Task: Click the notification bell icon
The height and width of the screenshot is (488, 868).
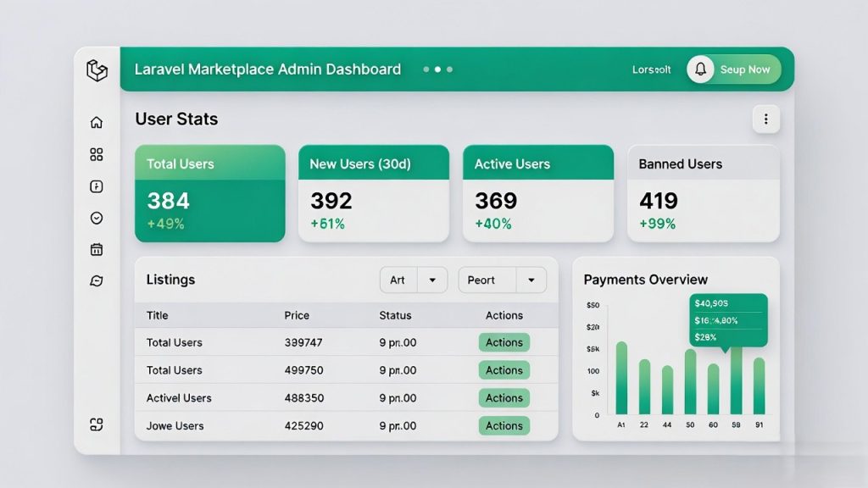Action: coord(700,69)
